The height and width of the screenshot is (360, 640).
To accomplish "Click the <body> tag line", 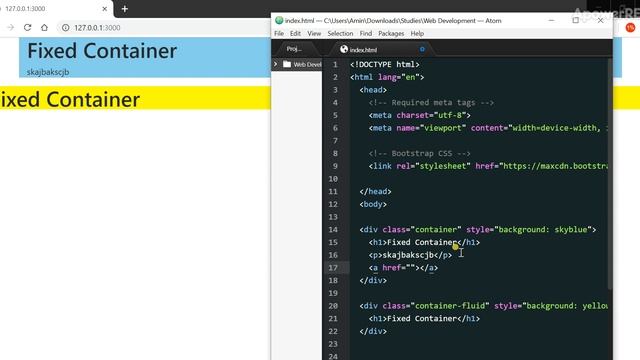I will (373, 204).
